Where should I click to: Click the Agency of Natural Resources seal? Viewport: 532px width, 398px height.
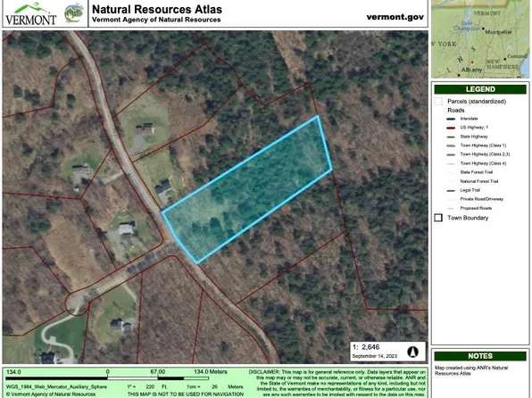point(74,12)
